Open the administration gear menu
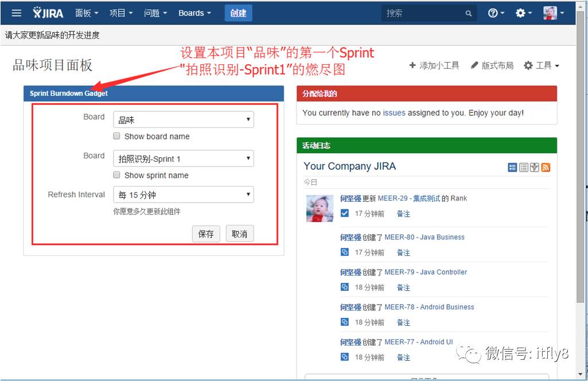This screenshot has width=588, height=381. [x=524, y=13]
